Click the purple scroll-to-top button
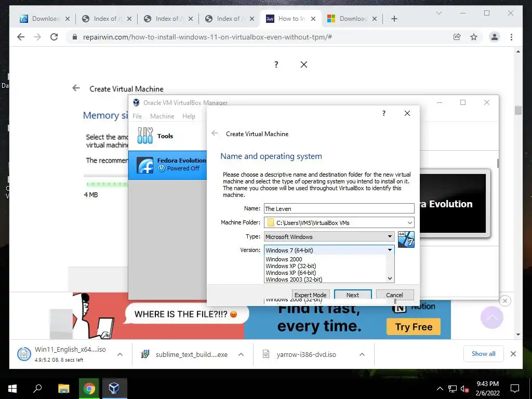 tap(491, 317)
